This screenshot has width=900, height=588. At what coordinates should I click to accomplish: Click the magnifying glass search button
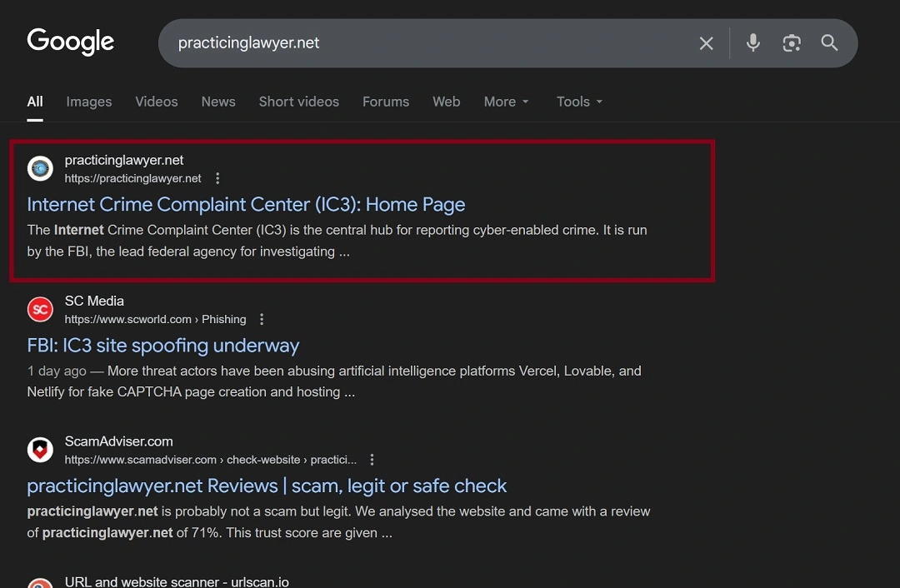coord(829,42)
